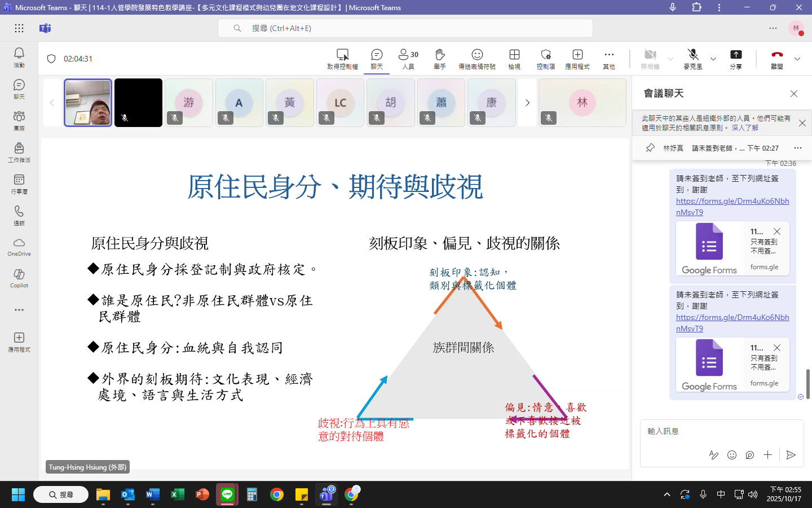Open the first forms.gle sign-in link
This screenshot has height=508, width=812.
coord(732,207)
